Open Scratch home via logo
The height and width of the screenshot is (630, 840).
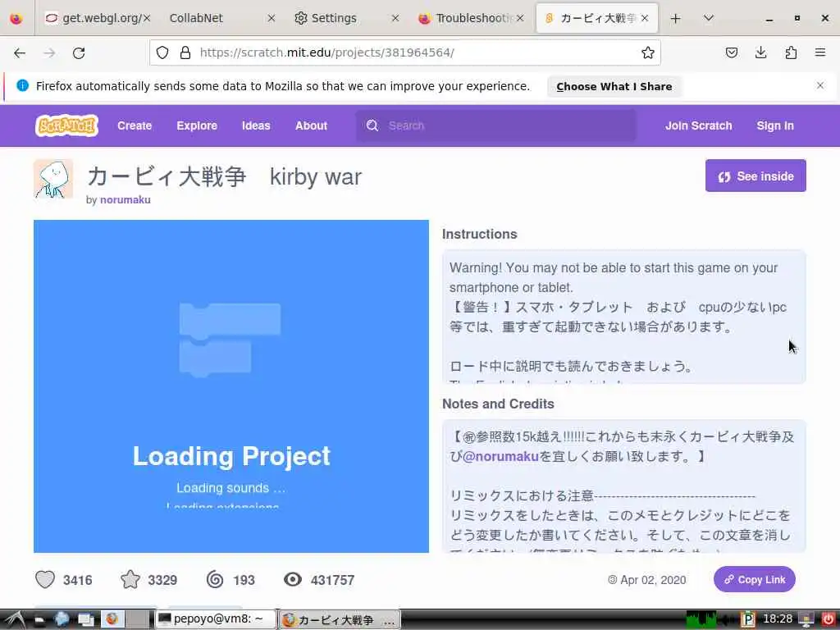pos(67,126)
